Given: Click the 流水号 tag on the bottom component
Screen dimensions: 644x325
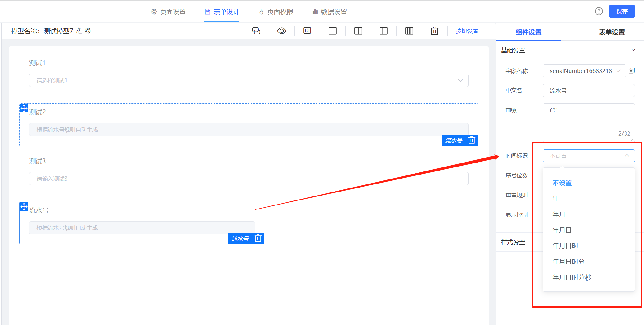Looking at the screenshot, I should 240,239.
